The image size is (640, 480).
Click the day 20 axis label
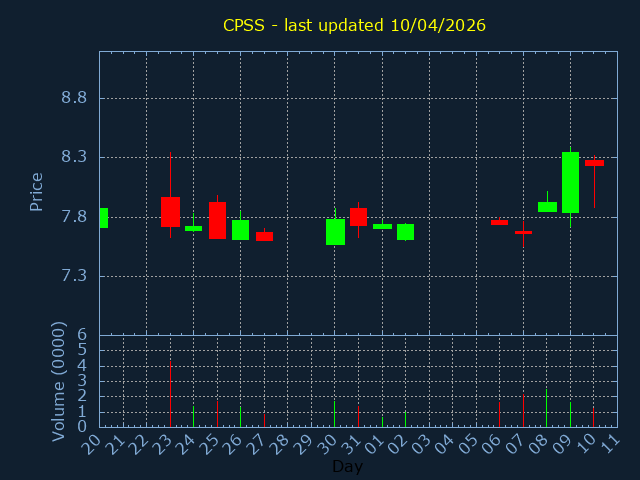[91, 444]
